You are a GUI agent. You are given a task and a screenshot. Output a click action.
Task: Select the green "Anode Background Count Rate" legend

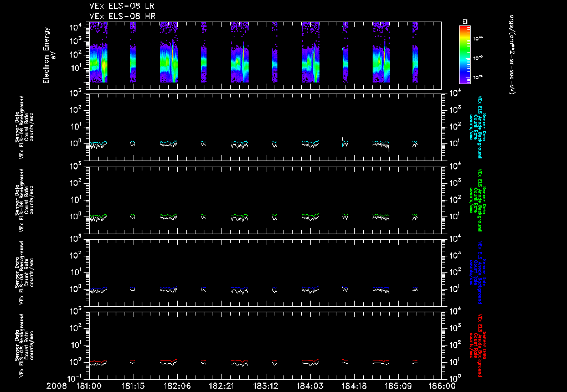point(478,200)
